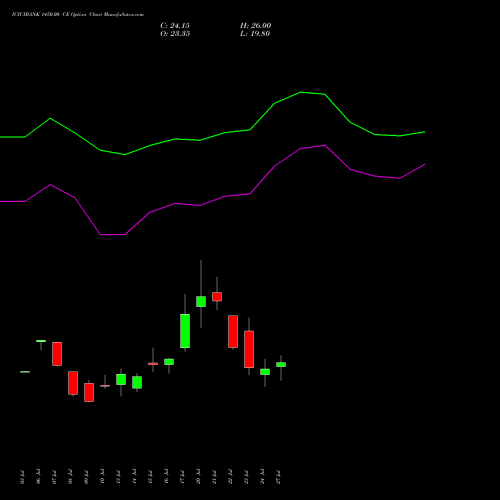Click the high value H: 26.00
The height and width of the screenshot is (500, 500).
click(x=255, y=26)
